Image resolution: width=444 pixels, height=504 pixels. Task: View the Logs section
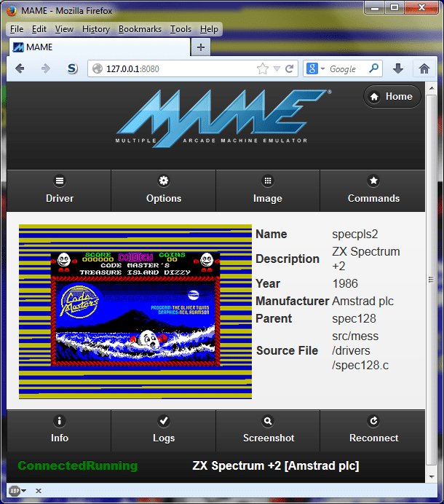[x=164, y=430]
